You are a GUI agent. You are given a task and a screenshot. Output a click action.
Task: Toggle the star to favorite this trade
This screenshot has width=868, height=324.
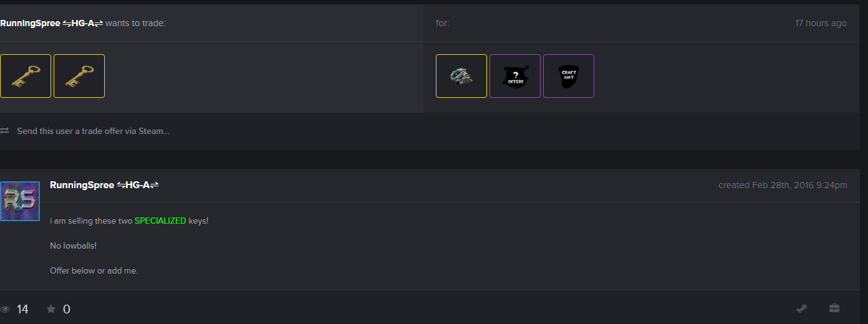[x=51, y=309]
